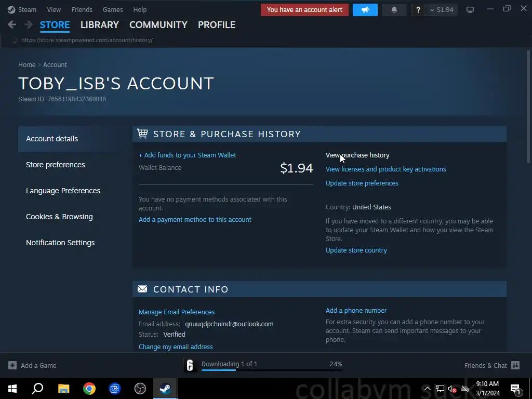This screenshot has height=399, width=532.
Task: Click the Downloading 1 of 1 status
Action: pyautogui.click(x=229, y=364)
